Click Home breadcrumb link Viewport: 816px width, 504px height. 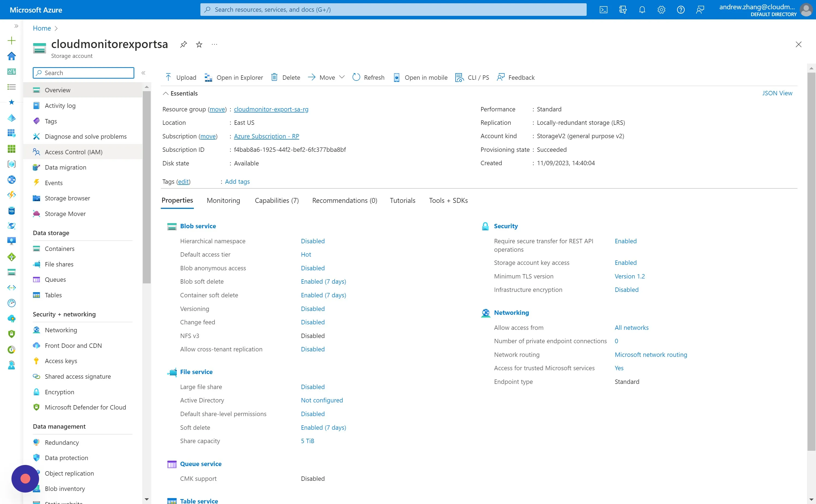[42, 28]
